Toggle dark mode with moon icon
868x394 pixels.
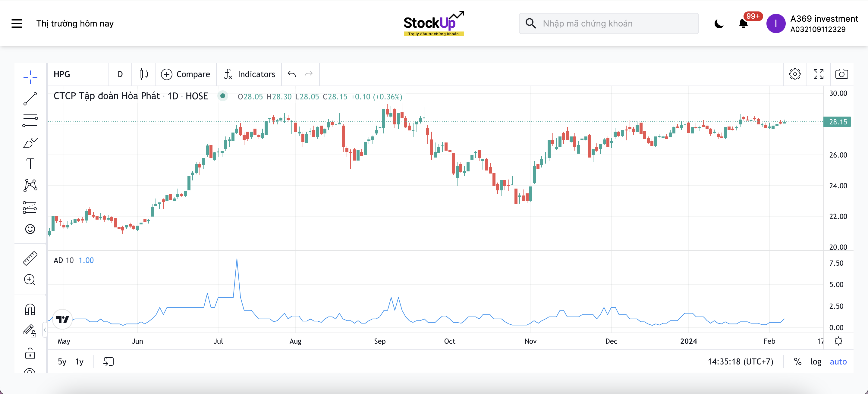(x=719, y=23)
